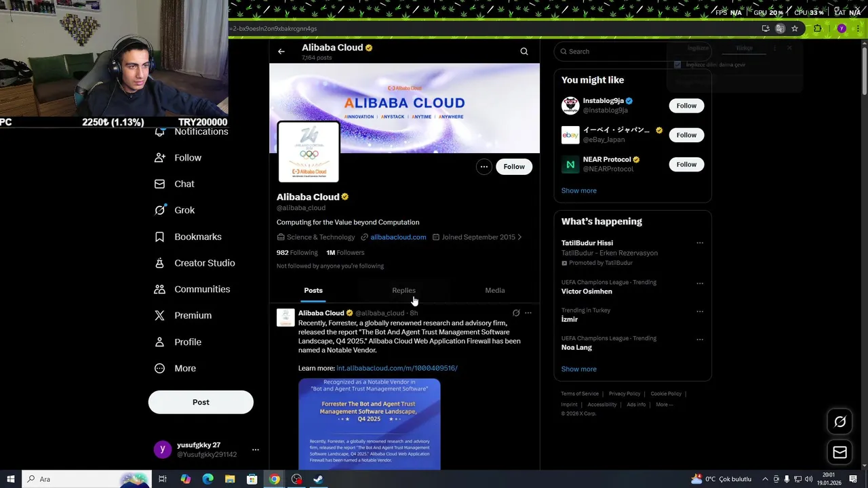Open Communities in the left sidebar
This screenshot has height=488, width=868.
point(193,289)
